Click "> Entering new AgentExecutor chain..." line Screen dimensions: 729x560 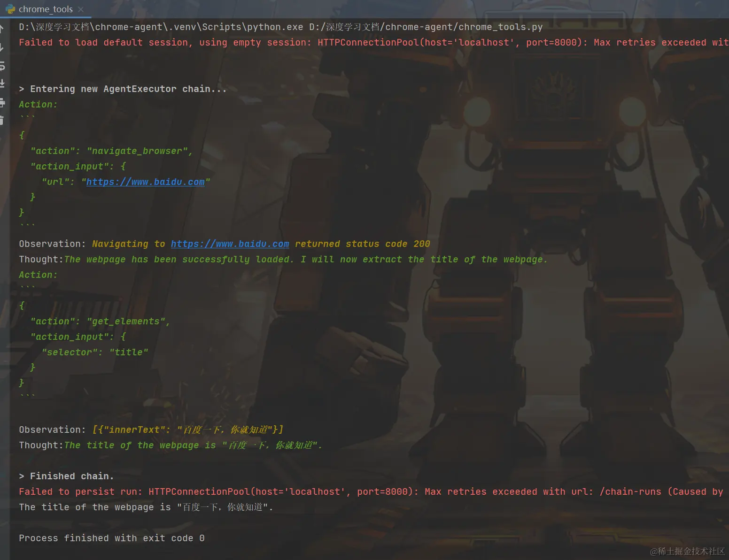[x=123, y=89]
